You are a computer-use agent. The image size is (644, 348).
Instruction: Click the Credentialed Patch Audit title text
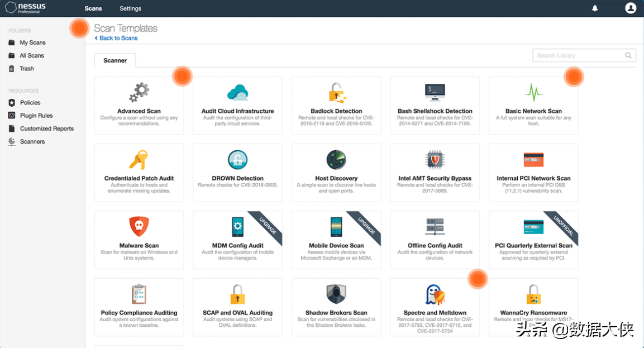coord(139,178)
